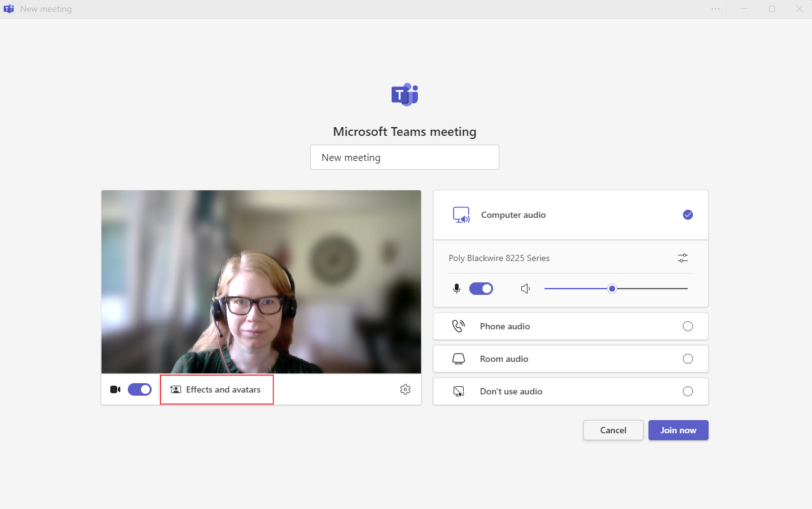Click the microphone icon
The height and width of the screenshot is (509, 812).
pos(457,289)
